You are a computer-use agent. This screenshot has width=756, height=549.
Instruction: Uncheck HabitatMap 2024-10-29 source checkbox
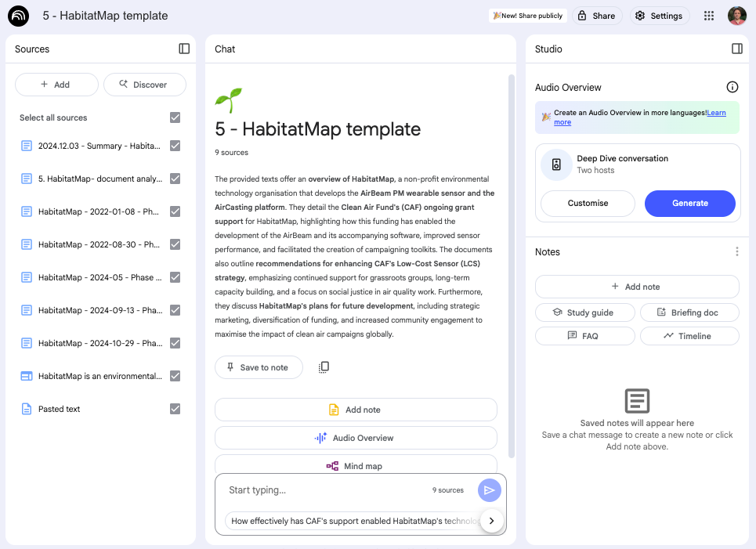coord(175,343)
